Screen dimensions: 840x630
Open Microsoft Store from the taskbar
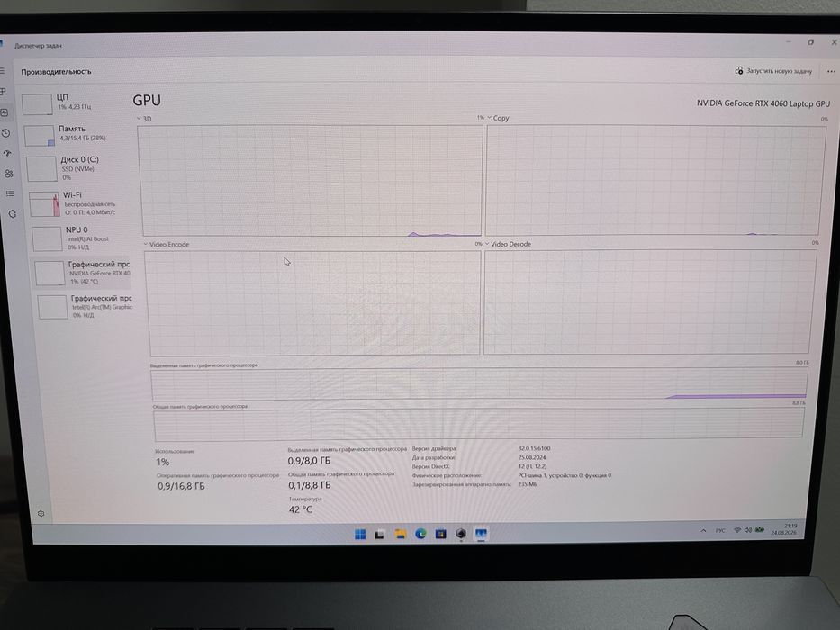click(441, 534)
